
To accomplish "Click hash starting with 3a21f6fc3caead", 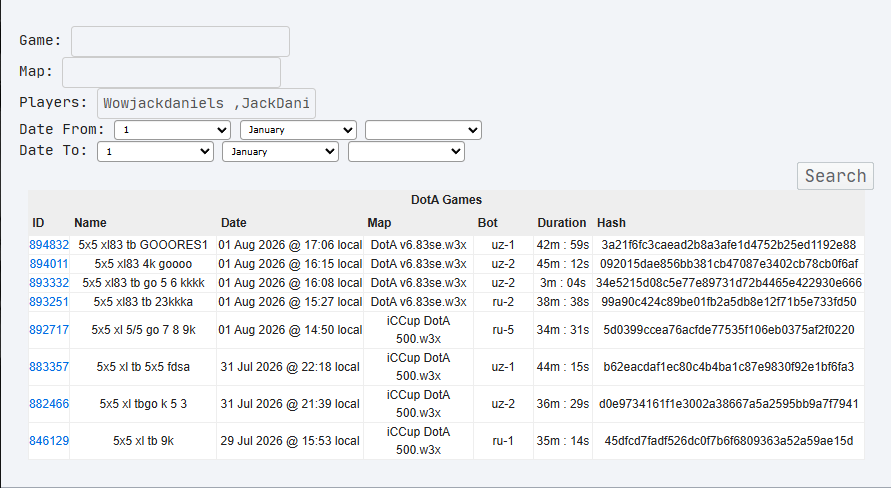I will [x=728, y=245].
